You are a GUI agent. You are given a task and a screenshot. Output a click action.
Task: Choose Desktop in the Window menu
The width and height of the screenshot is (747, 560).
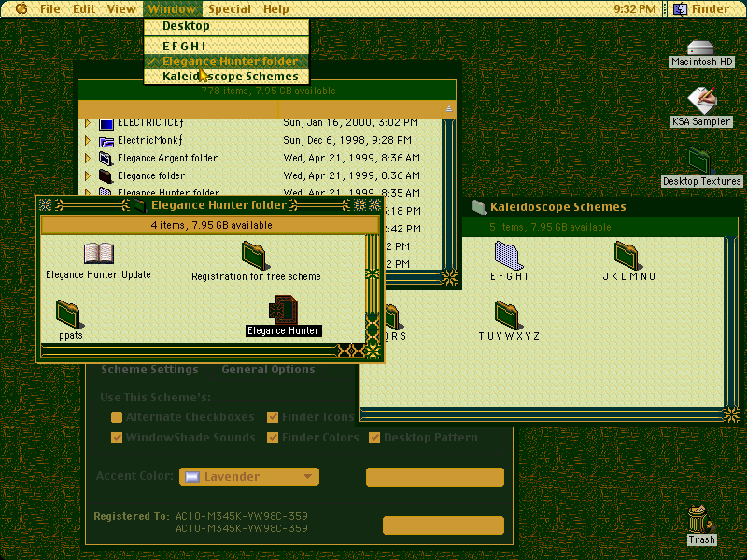pyautogui.click(x=226, y=26)
